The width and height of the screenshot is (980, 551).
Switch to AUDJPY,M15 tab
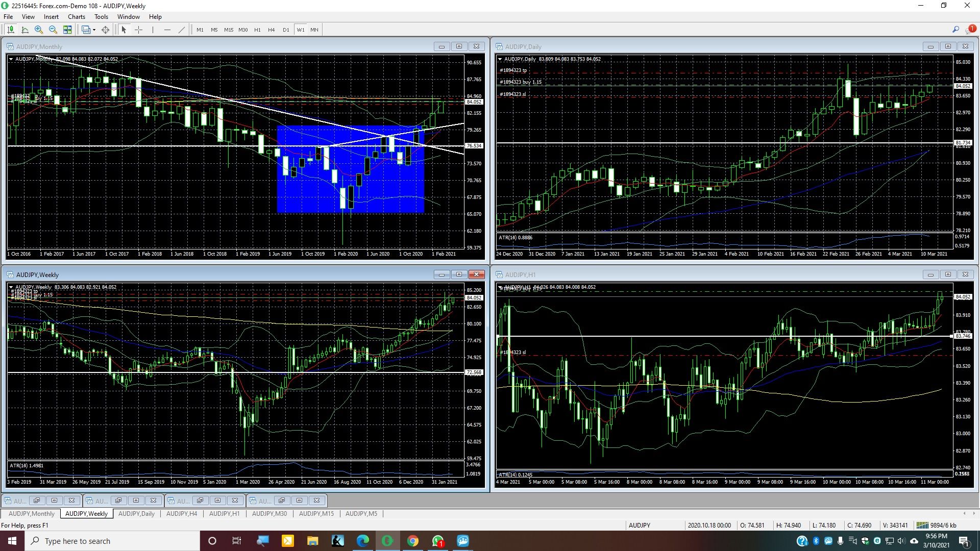(316, 514)
